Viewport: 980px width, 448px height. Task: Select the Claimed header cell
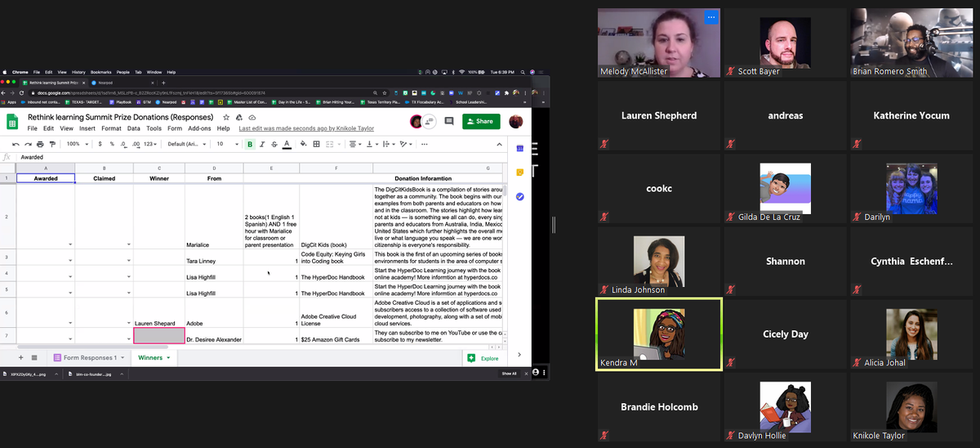105,178
